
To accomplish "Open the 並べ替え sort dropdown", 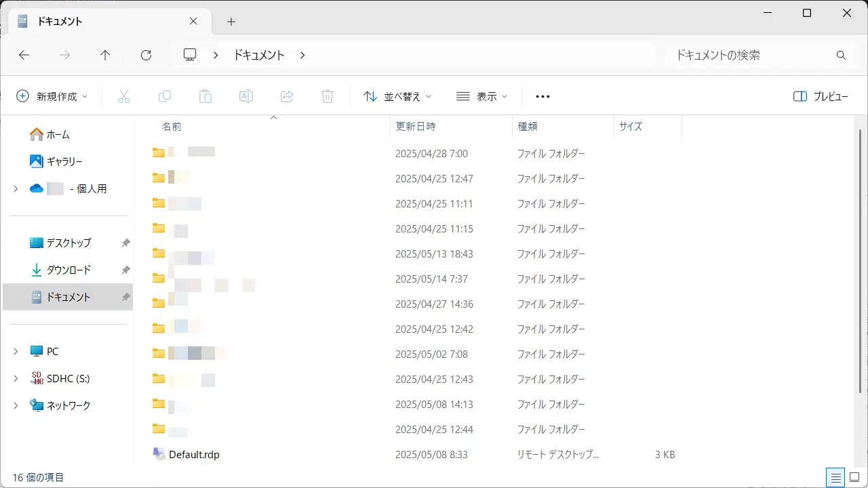I will (x=397, y=96).
